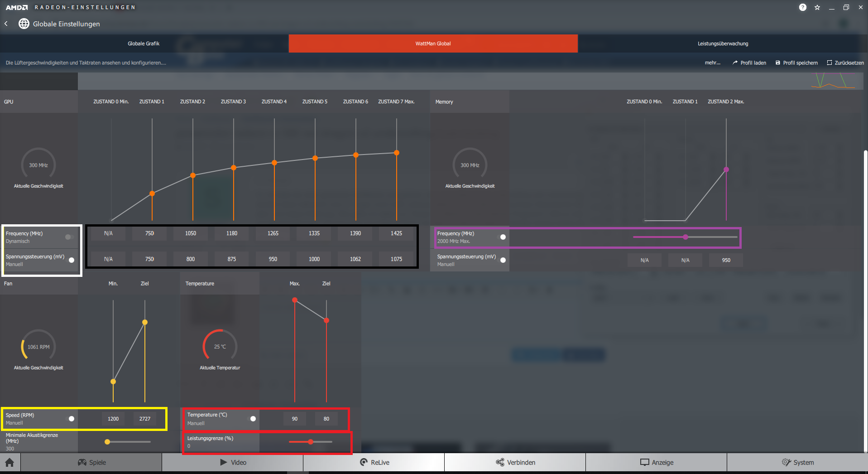Click the Leistungsgrenze (%) slider handle

click(311, 442)
